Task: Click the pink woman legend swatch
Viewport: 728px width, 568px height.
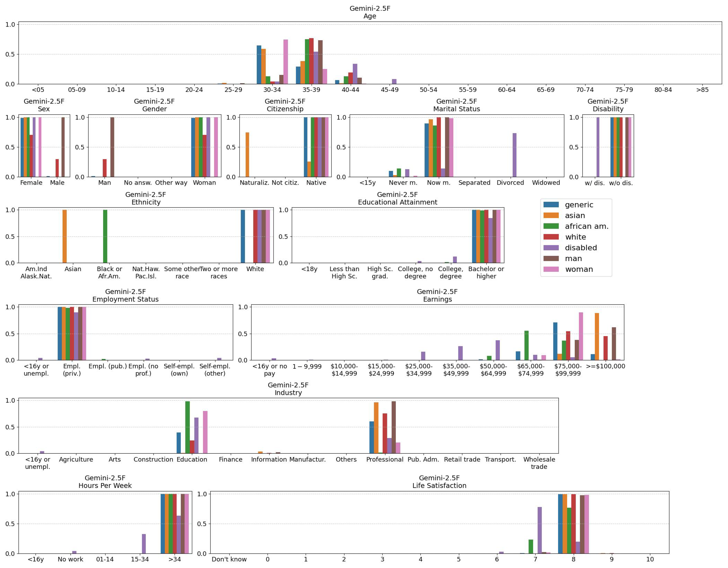Action: 551,269
